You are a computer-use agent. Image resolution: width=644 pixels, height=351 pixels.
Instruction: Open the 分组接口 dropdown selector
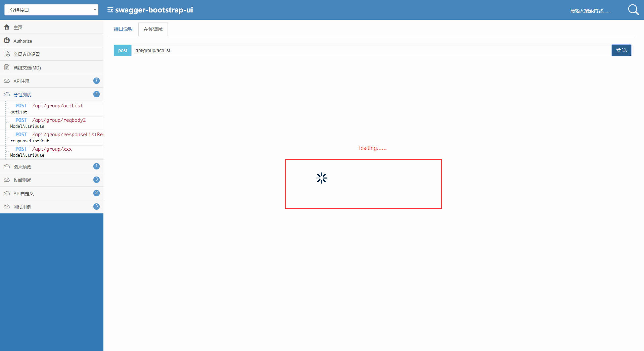(x=51, y=10)
